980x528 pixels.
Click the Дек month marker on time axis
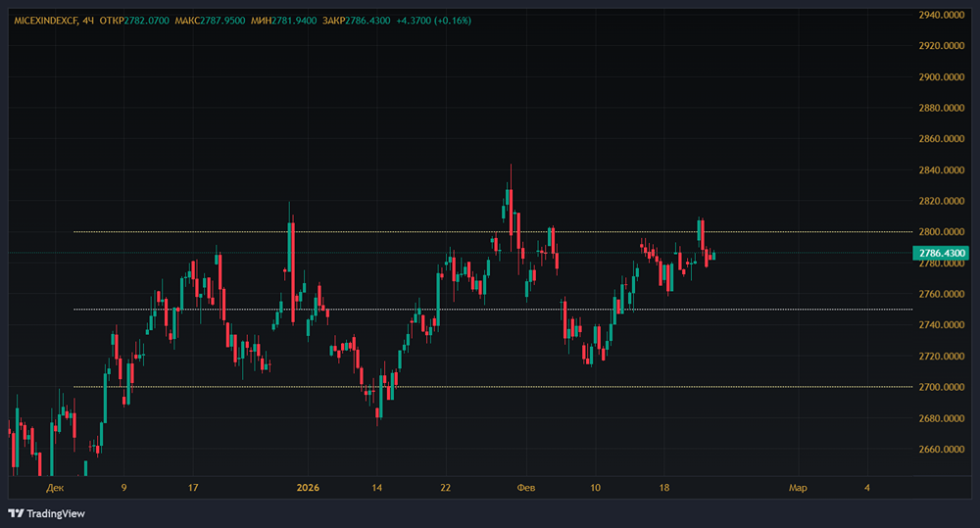(55, 487)
